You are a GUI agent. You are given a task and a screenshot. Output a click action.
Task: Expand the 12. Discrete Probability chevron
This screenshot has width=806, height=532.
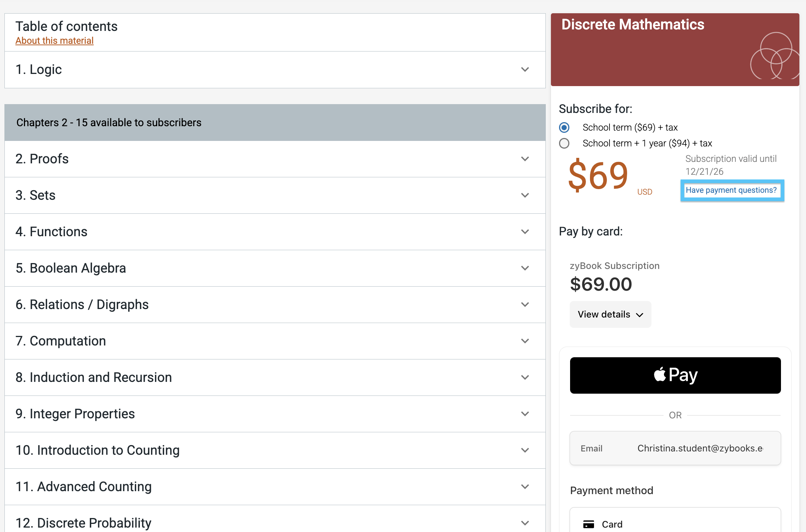click(525, 523)
